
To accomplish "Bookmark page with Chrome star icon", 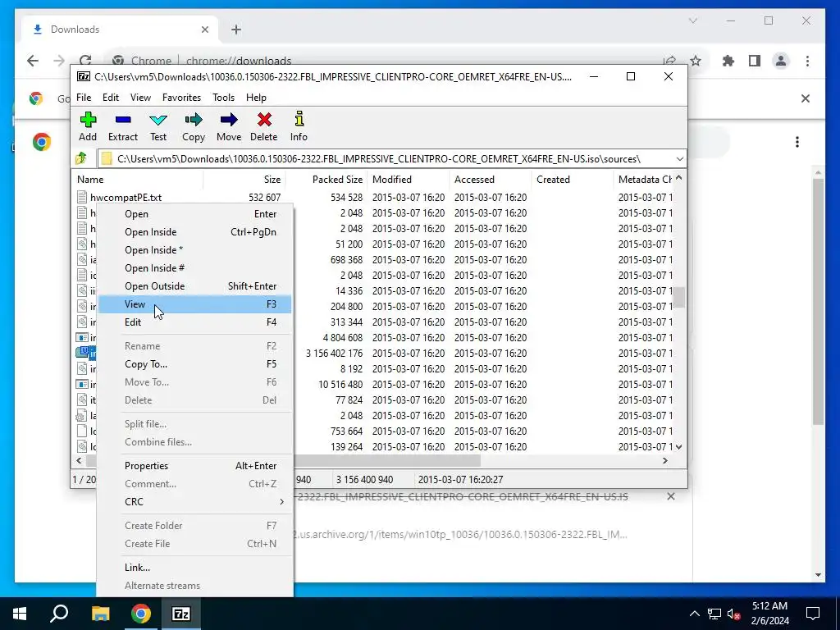I will pos(696,61).
